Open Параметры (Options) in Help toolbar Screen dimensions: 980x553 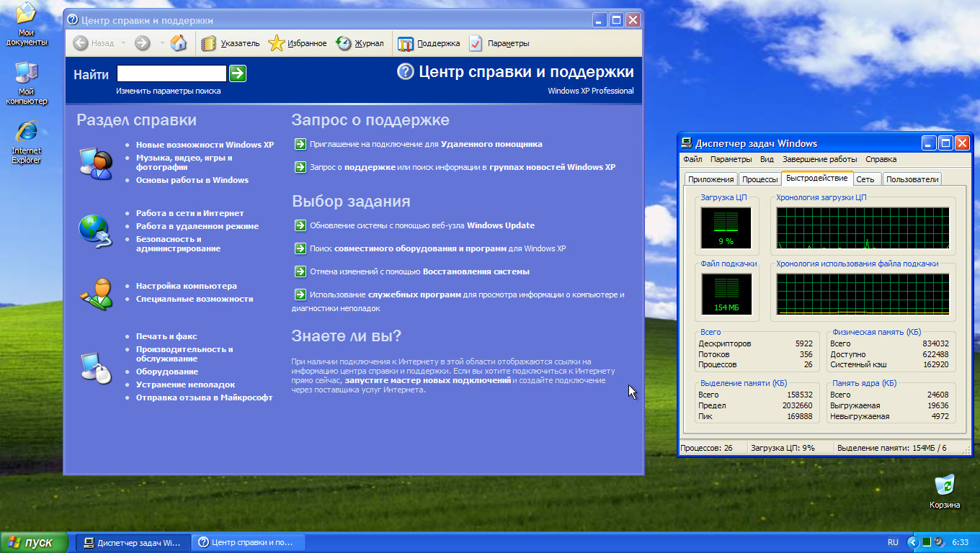(476, 43)
